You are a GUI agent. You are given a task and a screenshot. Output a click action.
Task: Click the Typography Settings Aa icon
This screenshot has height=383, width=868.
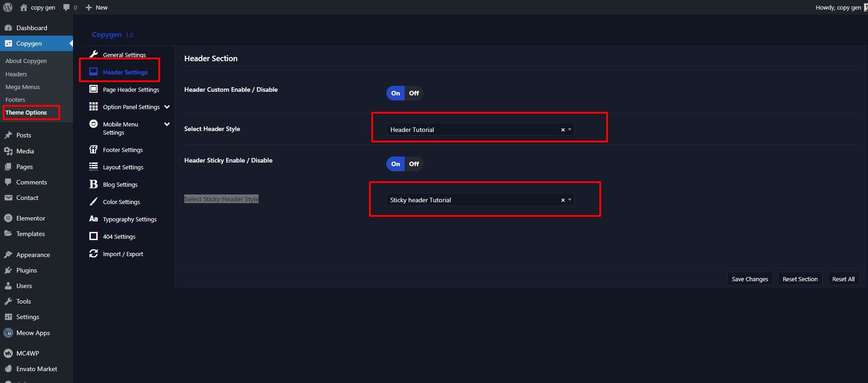pyautogui.click(x=94, y=219)
